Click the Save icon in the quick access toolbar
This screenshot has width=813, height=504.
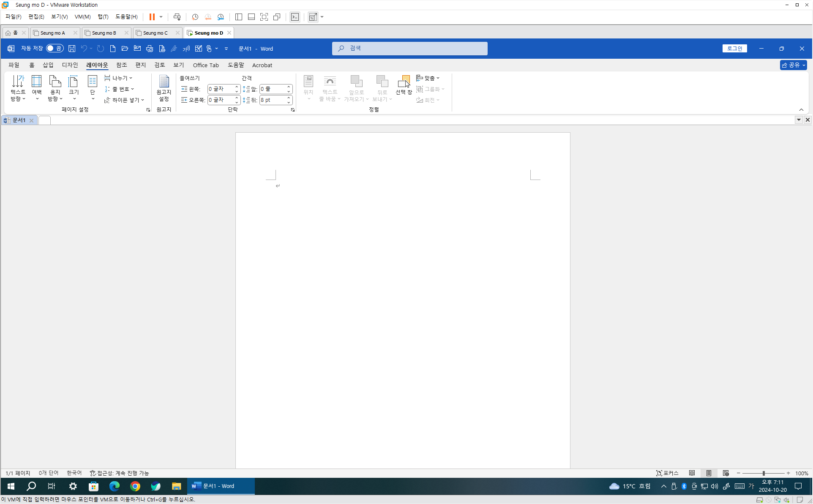tap(72, 49)
